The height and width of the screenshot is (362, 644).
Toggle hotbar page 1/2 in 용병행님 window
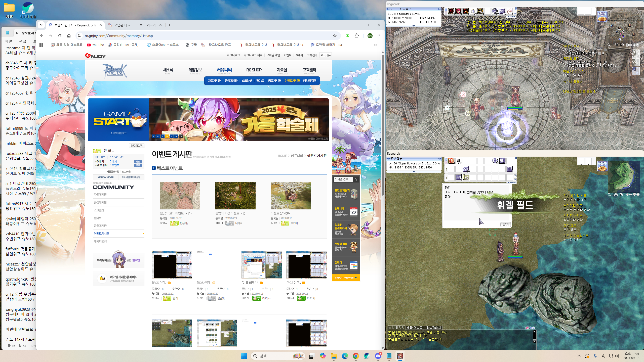pos(446,160)
